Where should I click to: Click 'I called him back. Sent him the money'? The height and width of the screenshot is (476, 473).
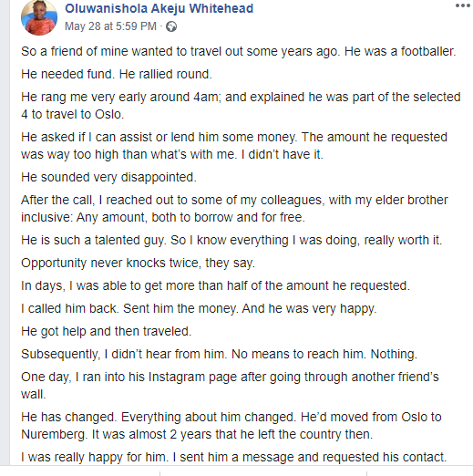(x=199, y=308)
